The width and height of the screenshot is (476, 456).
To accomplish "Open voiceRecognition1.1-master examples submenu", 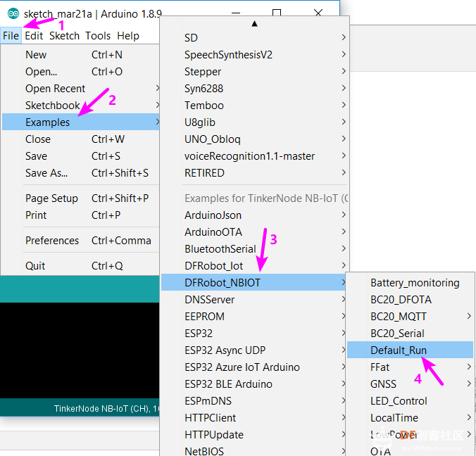I will click(254, 156).
